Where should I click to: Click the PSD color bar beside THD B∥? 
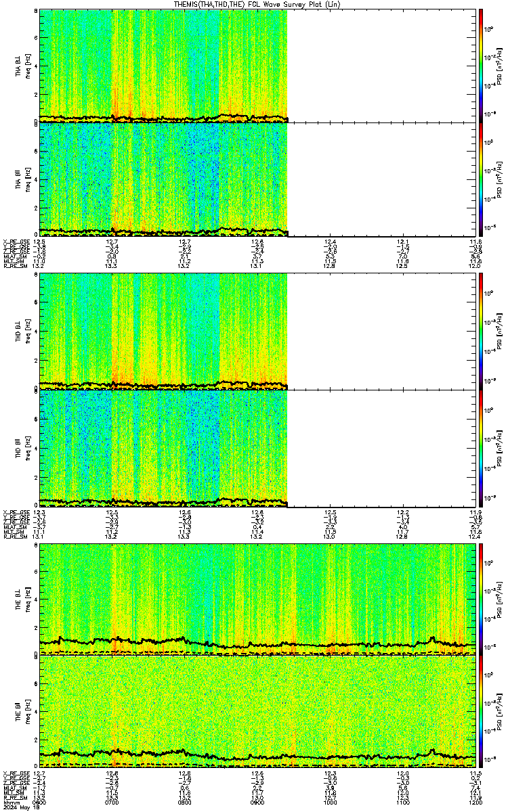[480, 447]
